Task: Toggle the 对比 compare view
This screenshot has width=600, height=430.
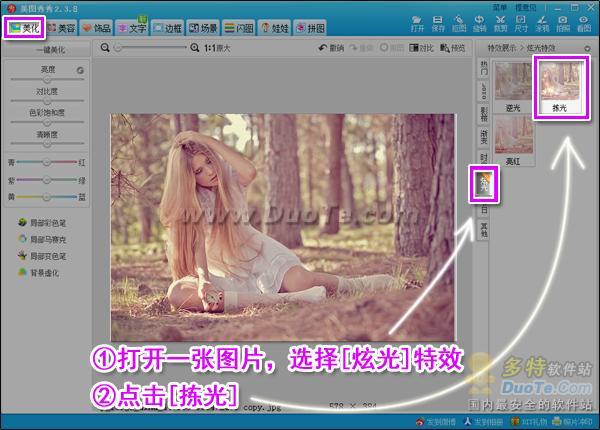Action: (x=421, y=48)
